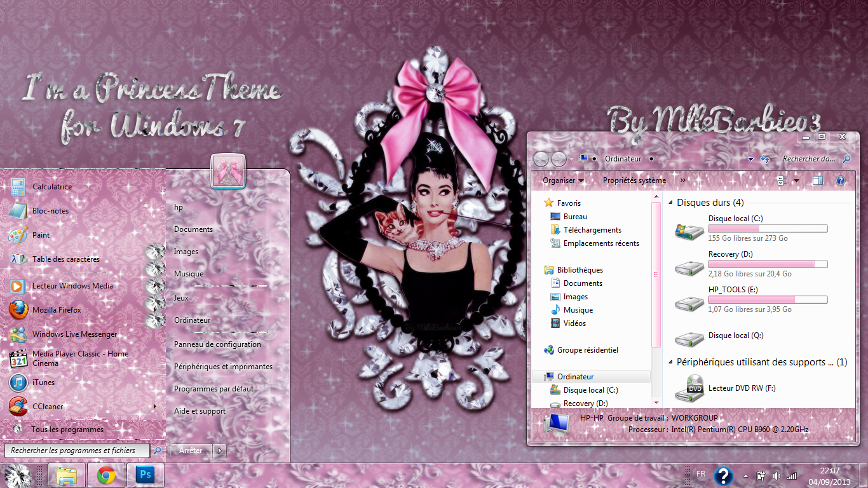Open Aide et support
The height and width of the screenshot is (488, 868).
[x=200, y=411]
